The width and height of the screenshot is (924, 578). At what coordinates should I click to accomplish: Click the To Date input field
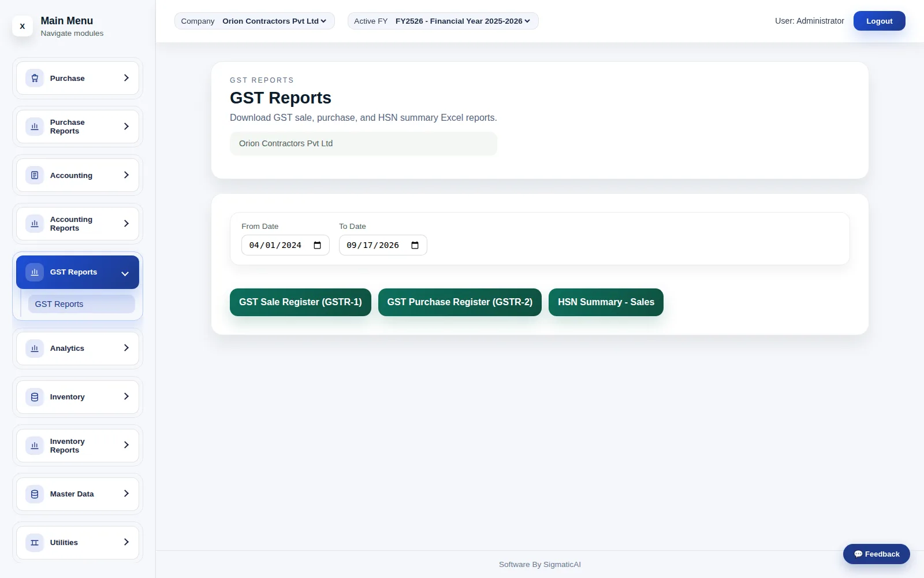tap(383, 245)
